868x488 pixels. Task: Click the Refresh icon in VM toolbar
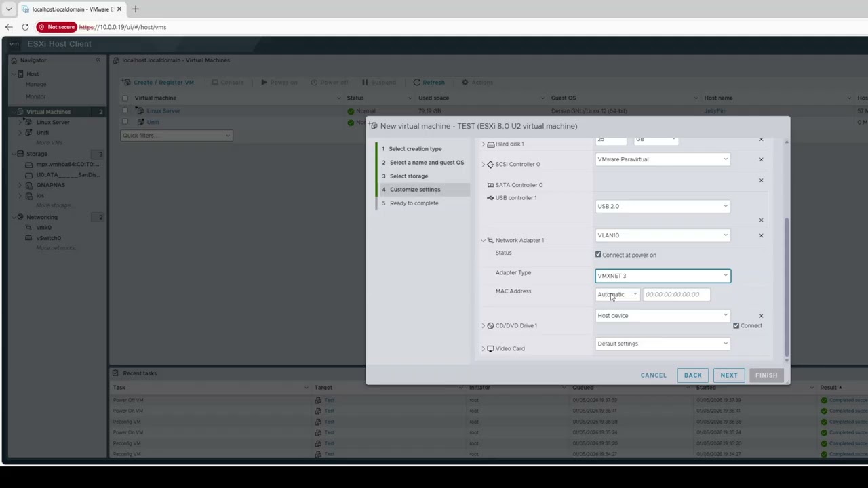[x=416, y=83]
